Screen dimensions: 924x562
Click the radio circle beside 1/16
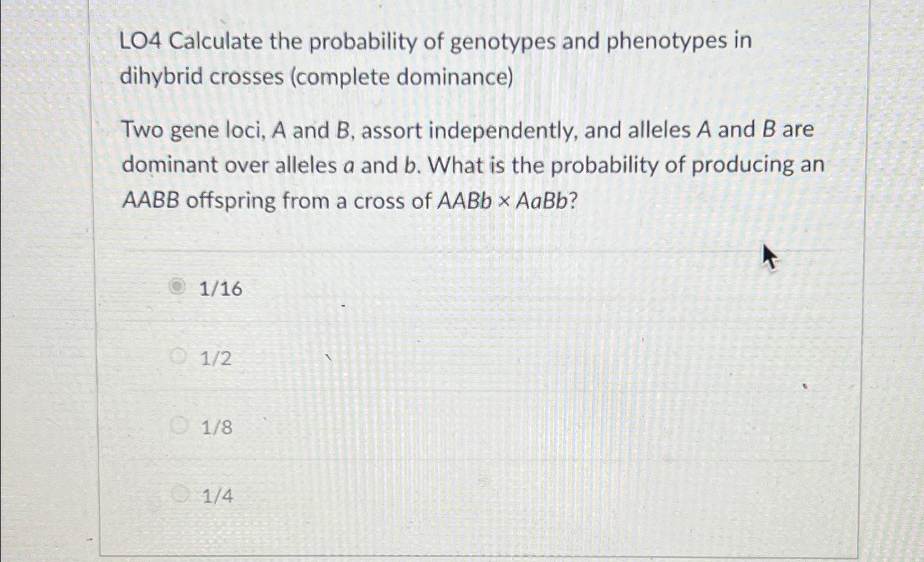click(x=177, y=288)
